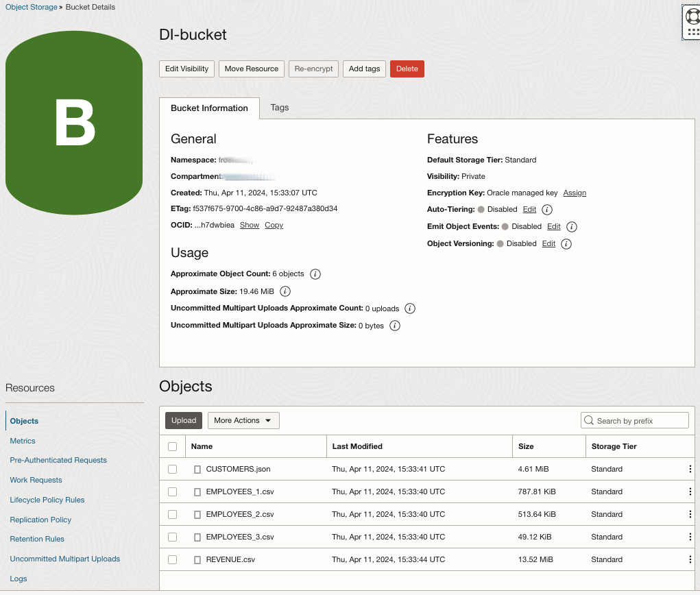Click file icon of REVENUE.csv
This screenshot has width=700, height=595.
pos(197,560)
